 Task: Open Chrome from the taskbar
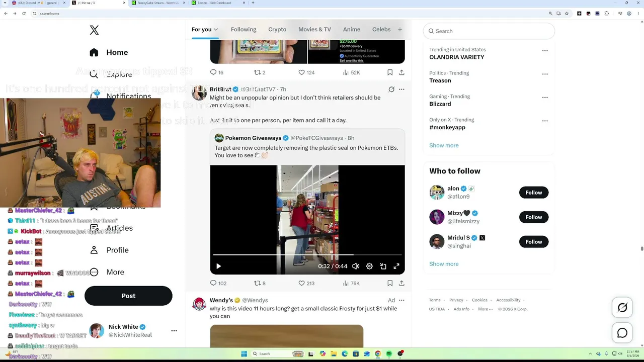tap(378, 354)
